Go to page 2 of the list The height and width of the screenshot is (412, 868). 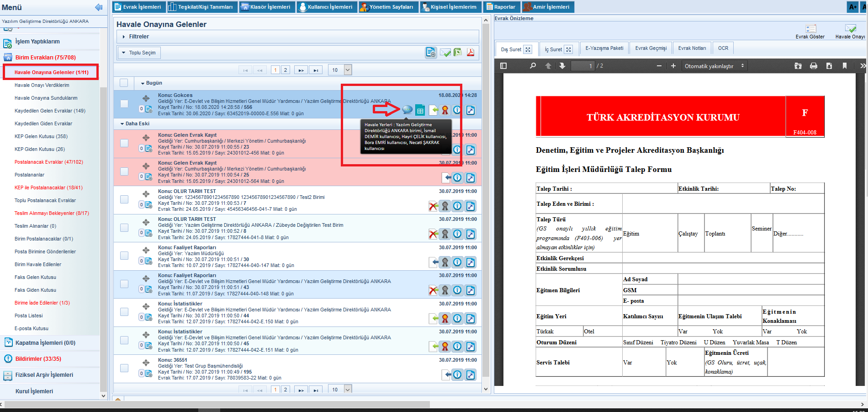point(286,70)
